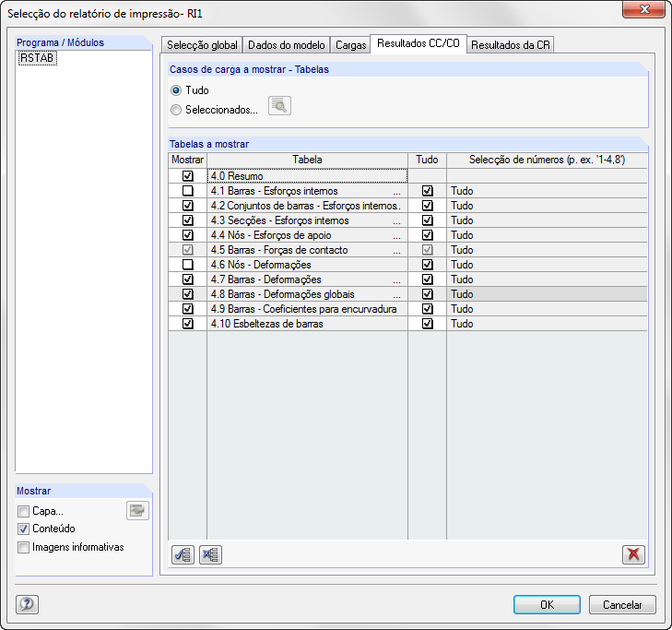Select the 4.0 Resumo table cell
The width and height of the screenshot is (672, 630).
point(307,176)
